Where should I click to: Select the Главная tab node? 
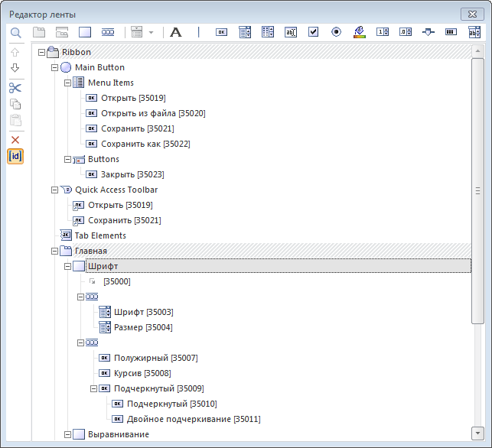(90, 251)
